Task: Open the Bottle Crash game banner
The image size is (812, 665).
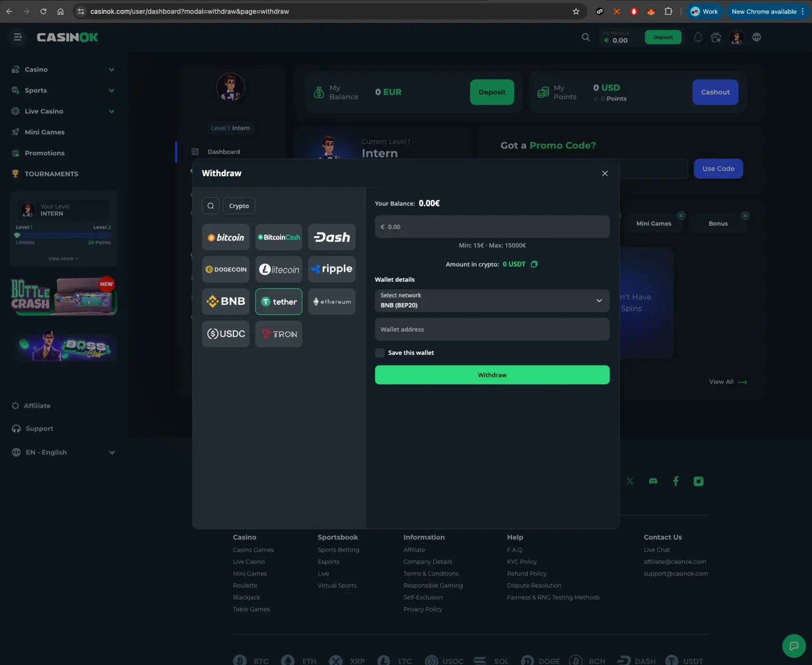Action: coord(63,296)
